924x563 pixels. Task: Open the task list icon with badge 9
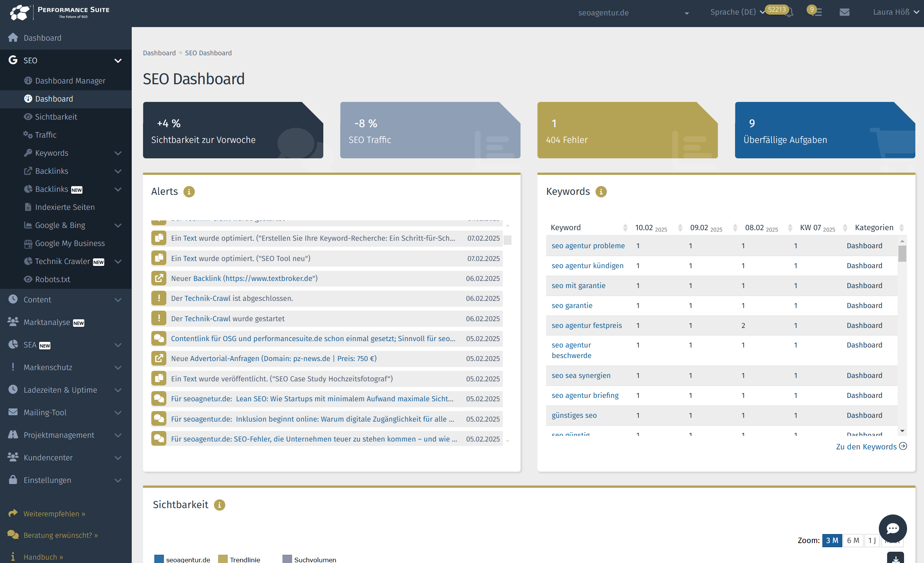point(817,12)
